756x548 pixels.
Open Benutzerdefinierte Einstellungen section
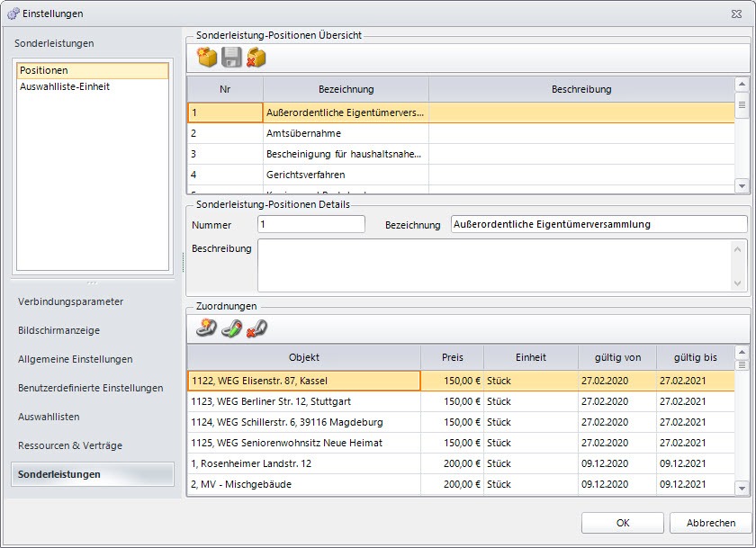pos(91,388)
